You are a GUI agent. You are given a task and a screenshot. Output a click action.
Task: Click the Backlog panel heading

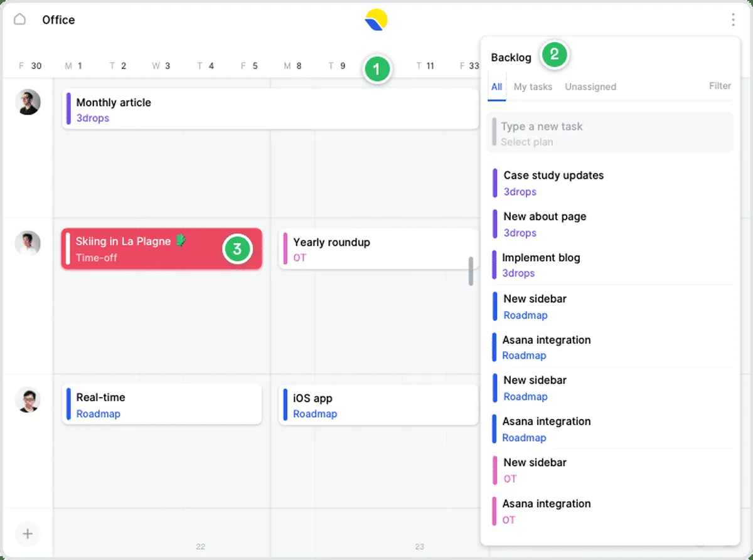pos(511,57)
